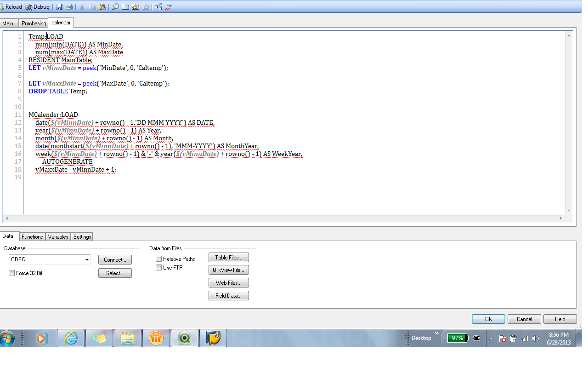Click the Web Files... button

[229, 283]
